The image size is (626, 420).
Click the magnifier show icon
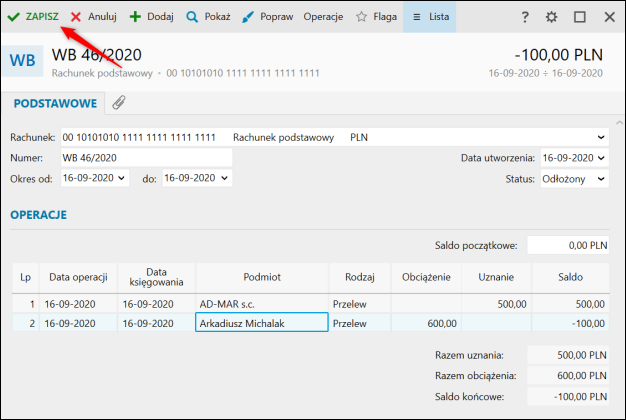(x=192, y=17)
